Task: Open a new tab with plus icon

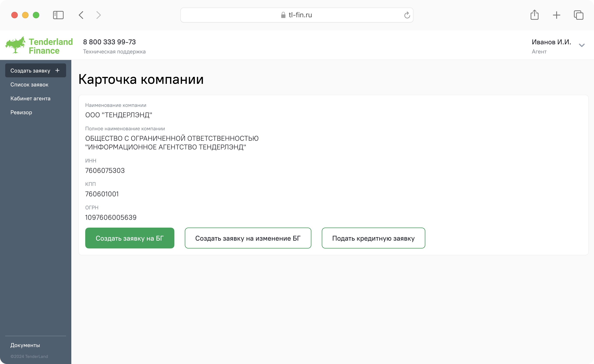Action: (x=556, y=15)
